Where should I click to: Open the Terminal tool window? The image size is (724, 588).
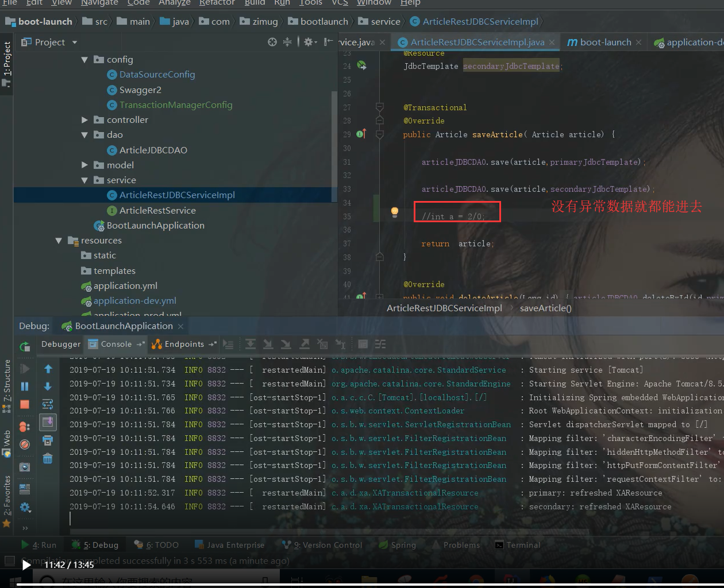point(518,545)
